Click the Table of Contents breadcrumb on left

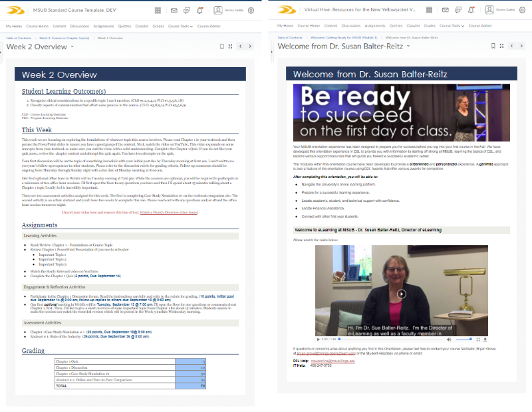click(18, 38)
